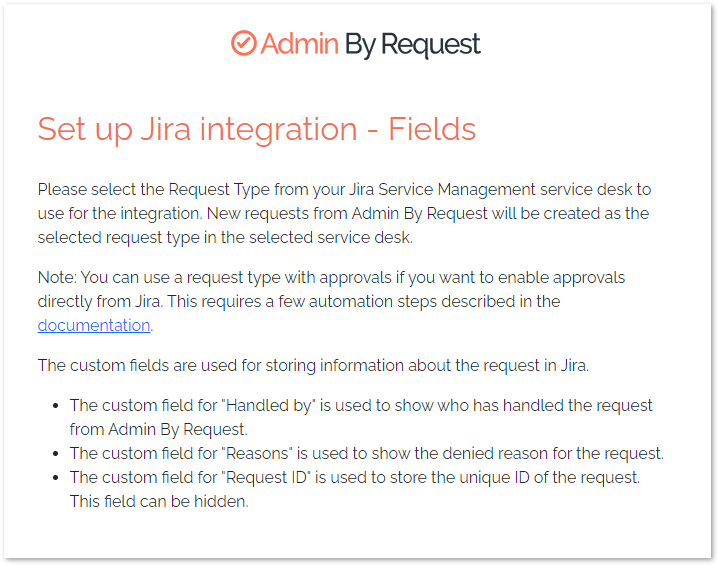Open the documentation hyperlink
The width and height of the screenshot is (719, 566).
pos(94,325)
